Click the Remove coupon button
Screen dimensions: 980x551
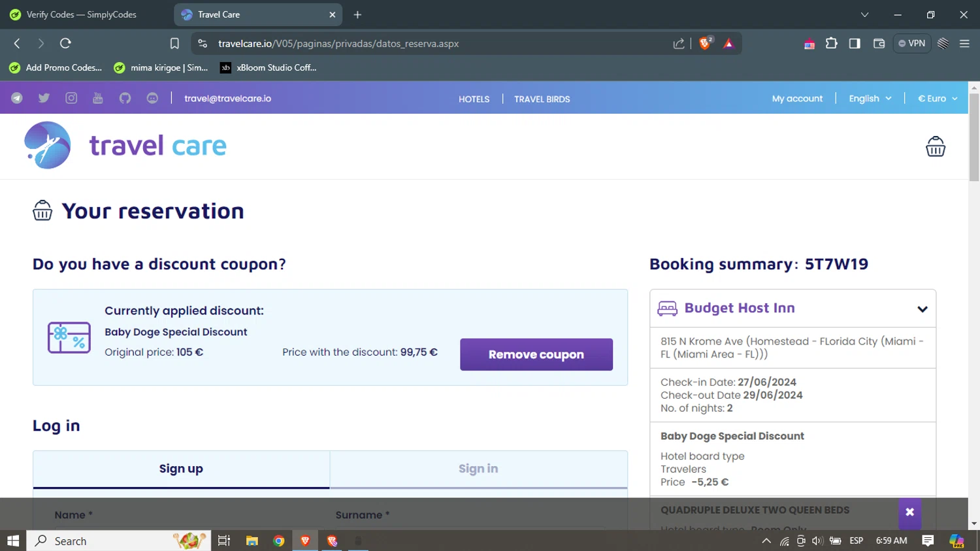(536, 354)
